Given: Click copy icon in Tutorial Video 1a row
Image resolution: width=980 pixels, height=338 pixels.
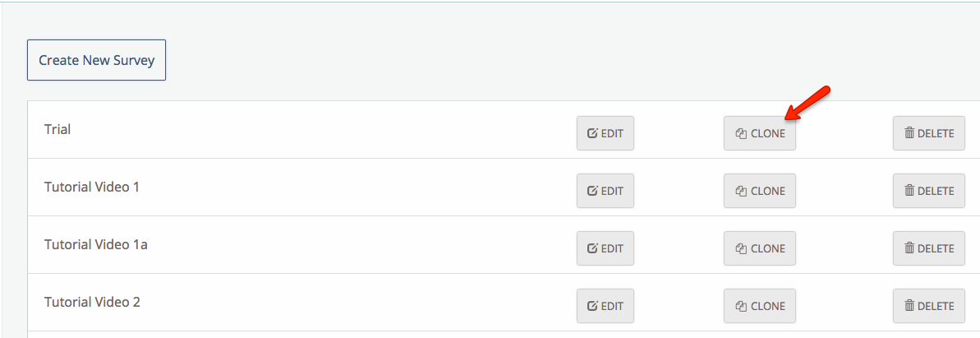Looking at the screenshot, I should [740, 248].
